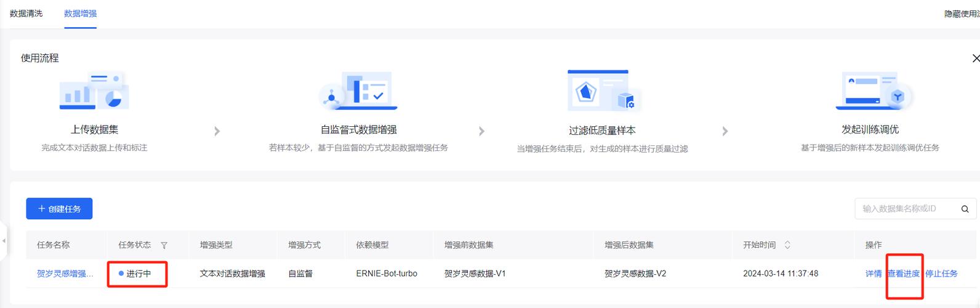Click the 过滤低质量样本 illustration icon
Viewport: 980px width, 308px height.
603,91
